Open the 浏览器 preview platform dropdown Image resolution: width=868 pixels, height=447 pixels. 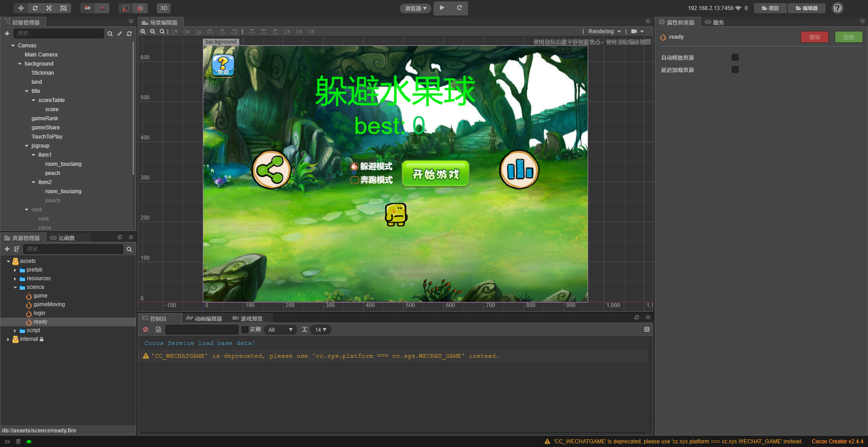point(415,8)
